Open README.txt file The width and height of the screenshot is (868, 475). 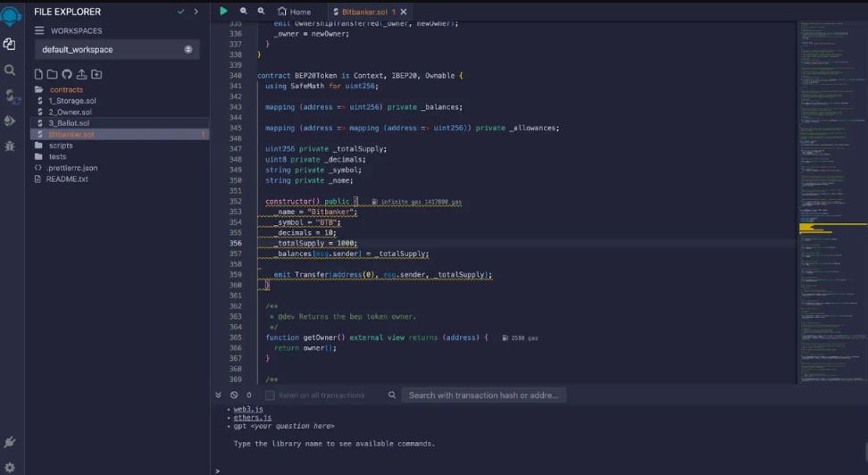(x=67, y=179)
